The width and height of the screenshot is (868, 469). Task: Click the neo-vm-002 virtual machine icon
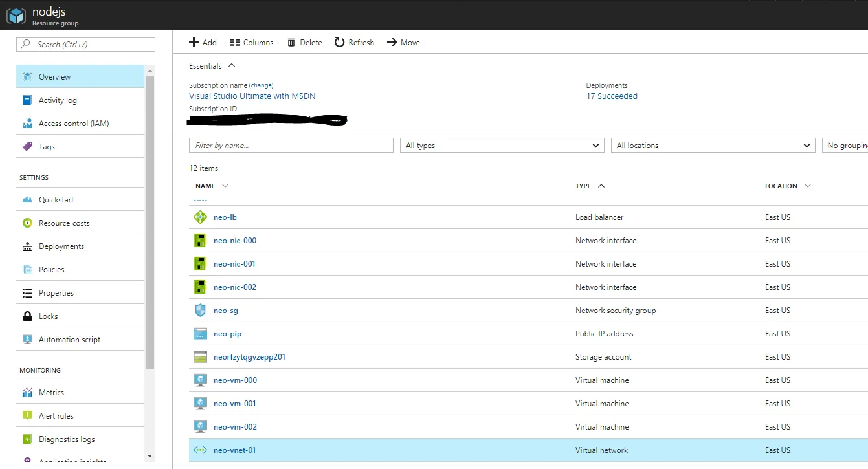(x=200, y=427)
